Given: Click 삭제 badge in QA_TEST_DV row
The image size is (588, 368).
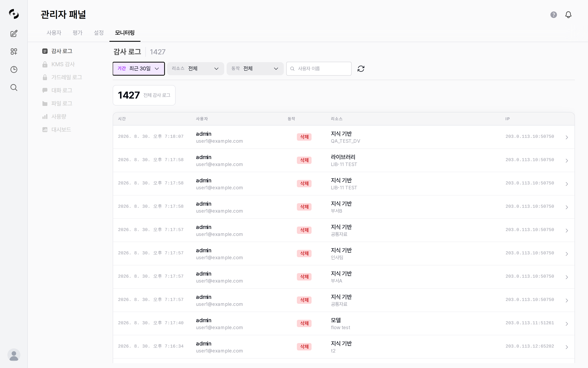Looking at the screenshot, I should pos(304,137).
